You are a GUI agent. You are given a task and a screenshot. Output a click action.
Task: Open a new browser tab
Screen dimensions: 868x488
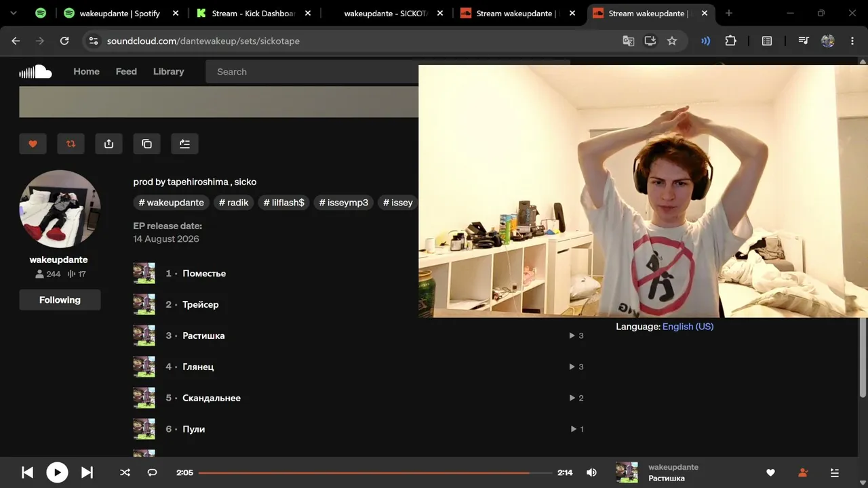[x=729, y=13]
